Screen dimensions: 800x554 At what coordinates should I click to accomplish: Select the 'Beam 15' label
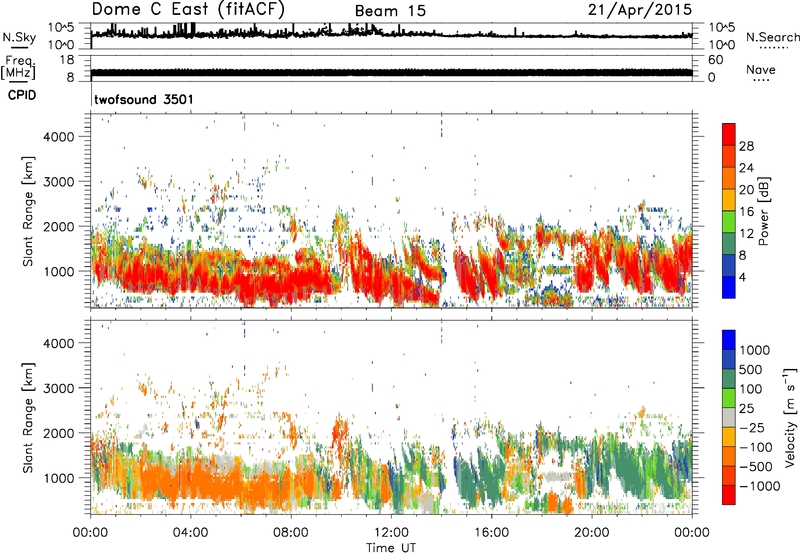pos(390,11)
